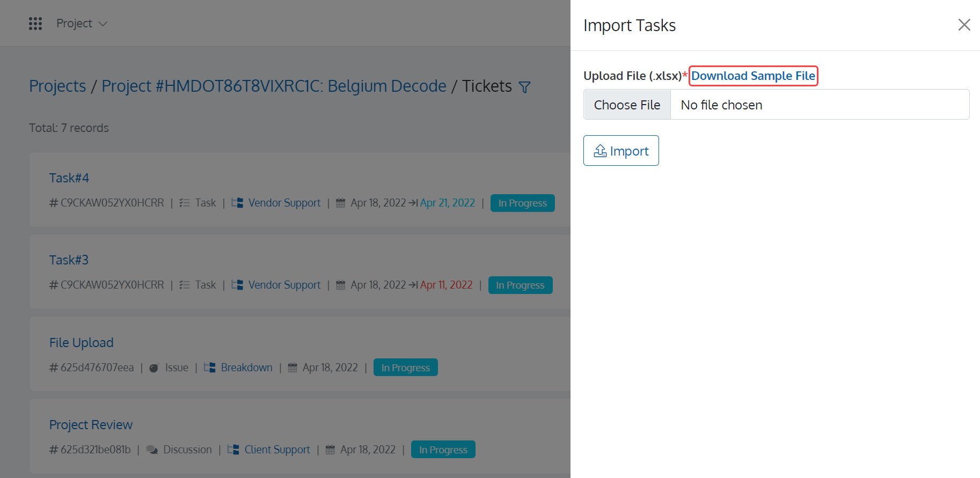Open the Belgium Decode project breadcrumb

274,86
